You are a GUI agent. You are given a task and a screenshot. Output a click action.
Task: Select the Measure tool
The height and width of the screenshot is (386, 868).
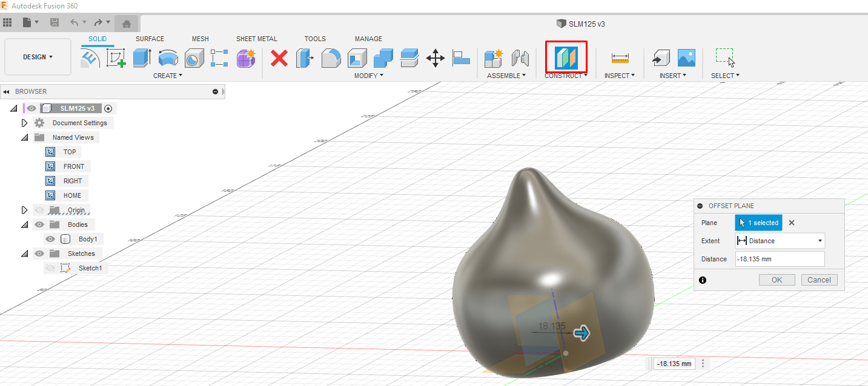(x=620, y=59)
